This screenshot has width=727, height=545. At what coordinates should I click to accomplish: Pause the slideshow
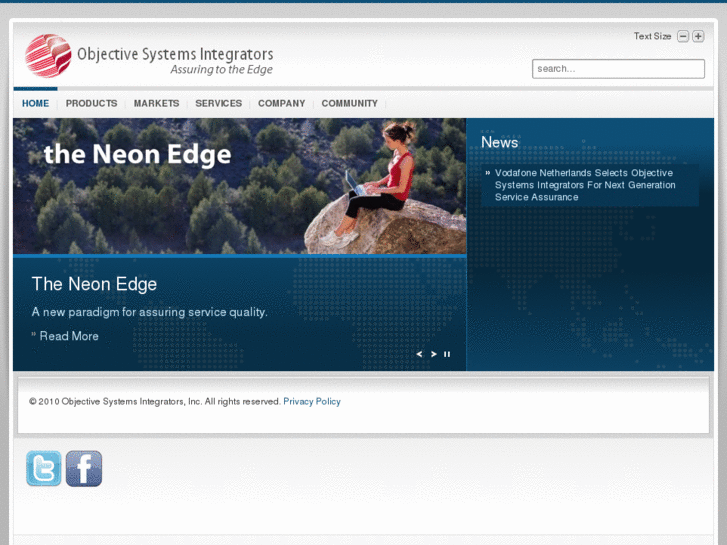[447, 354]
